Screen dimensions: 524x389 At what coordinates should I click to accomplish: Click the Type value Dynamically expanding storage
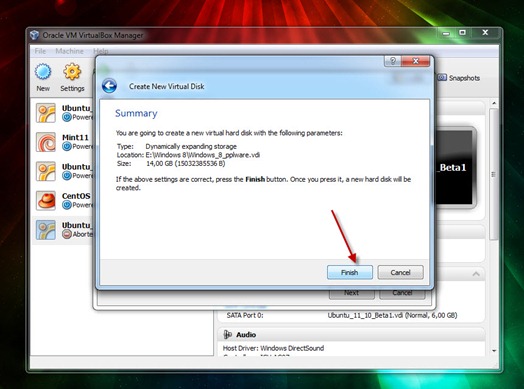pyautogui.click(x=191, y=146)
